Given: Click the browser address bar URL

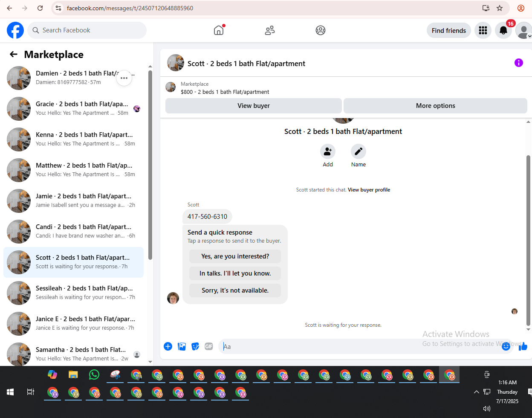Looking at the screenshot, I should tap(130, 8).
